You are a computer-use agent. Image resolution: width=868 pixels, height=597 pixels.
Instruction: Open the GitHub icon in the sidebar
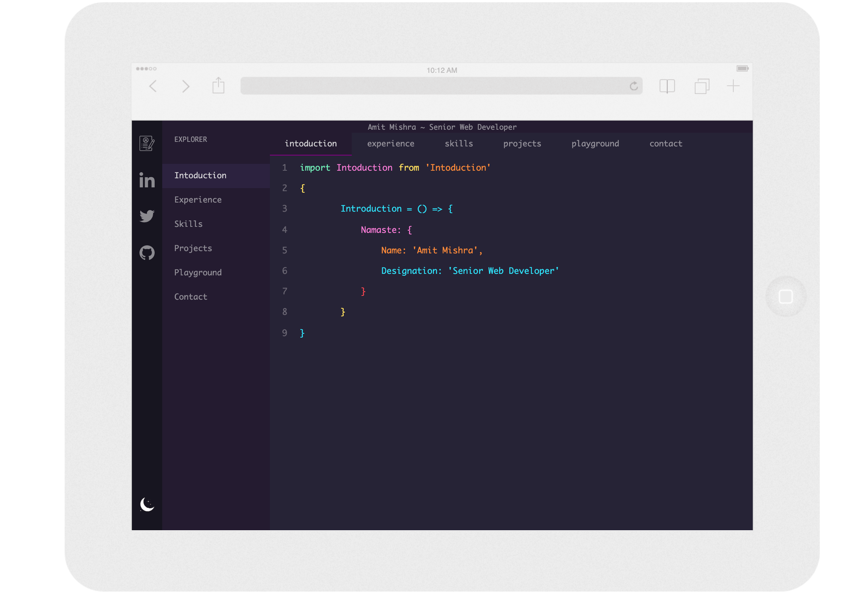tap(147, 253)
